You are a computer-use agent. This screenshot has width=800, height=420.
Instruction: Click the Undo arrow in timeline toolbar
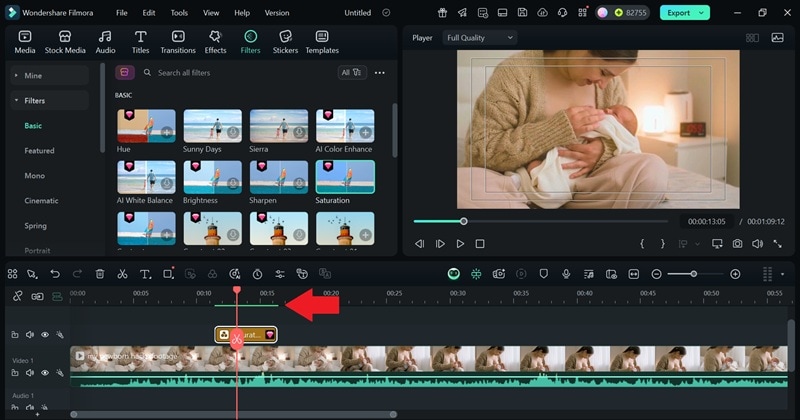pos(55,274)
